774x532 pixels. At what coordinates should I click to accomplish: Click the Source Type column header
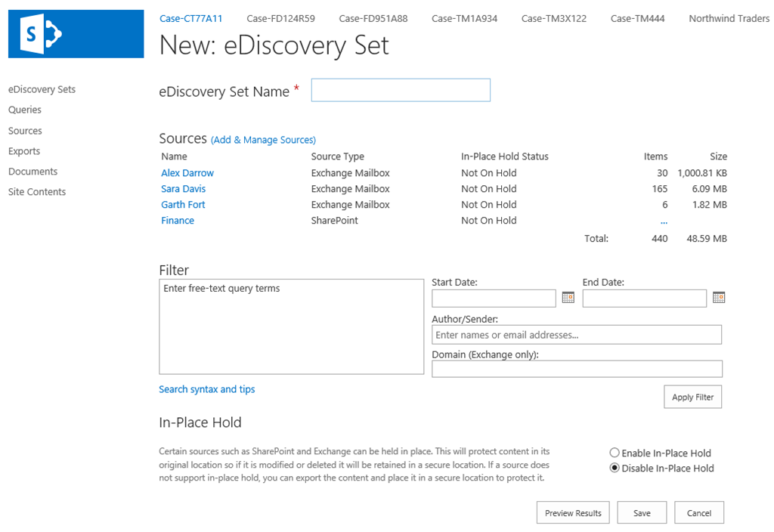tap(338, 156)
